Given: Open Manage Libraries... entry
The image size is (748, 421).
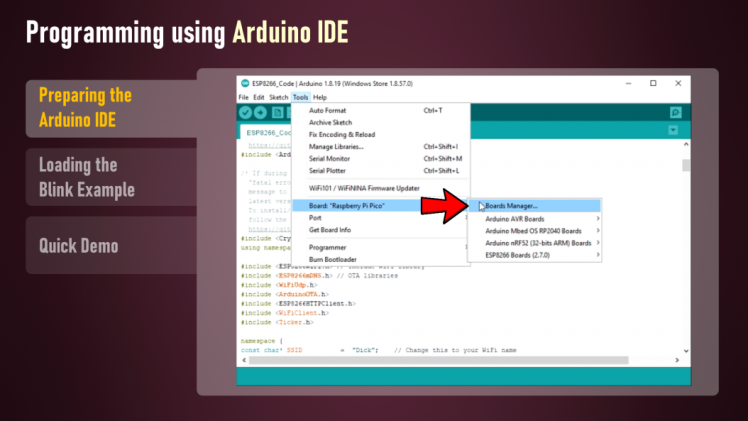Looking at the screenshot, I should pyautogui.click(x=381, y=146).
